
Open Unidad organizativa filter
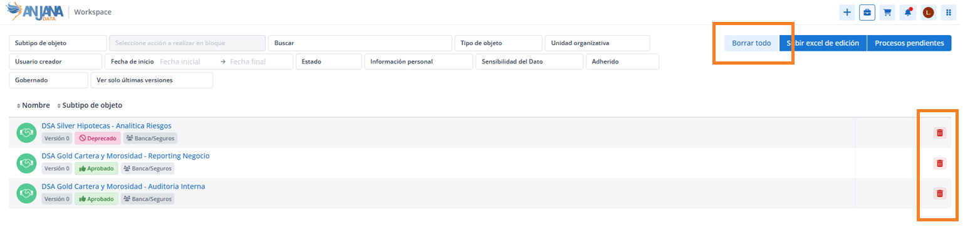597,43
